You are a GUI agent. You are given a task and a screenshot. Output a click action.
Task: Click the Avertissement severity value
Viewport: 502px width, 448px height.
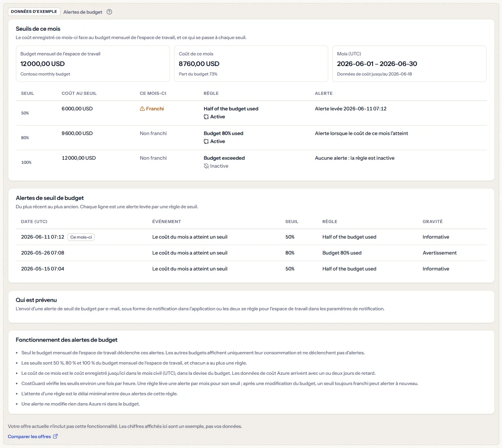click(x=440, y=253)
